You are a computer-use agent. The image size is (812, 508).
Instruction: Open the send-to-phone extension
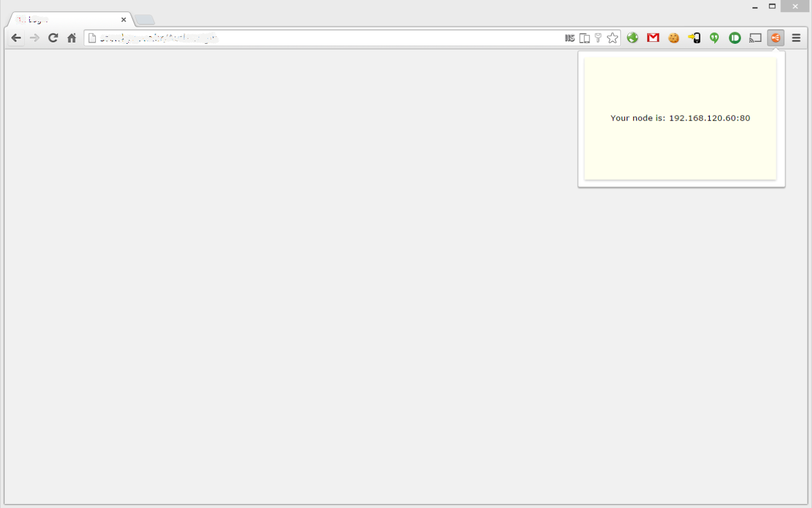[695, 38]
